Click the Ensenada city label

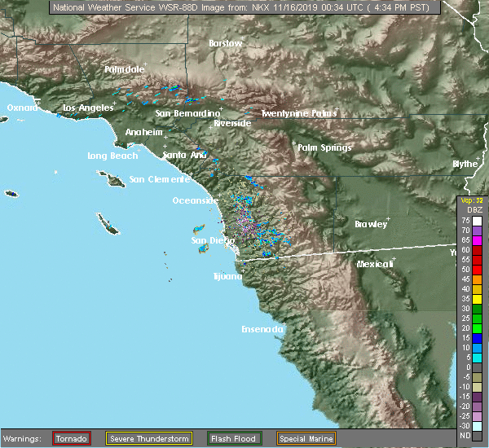262,329
